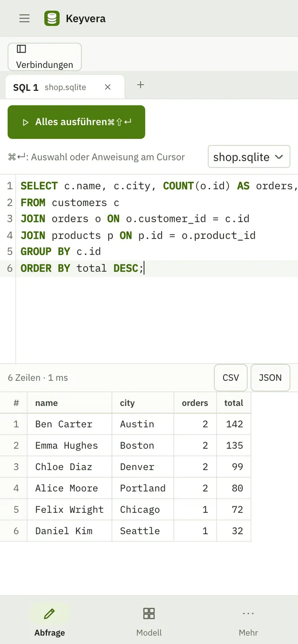Open the Verbindungen panel
This screenshot has height=644, width=298.
[45, 57]
